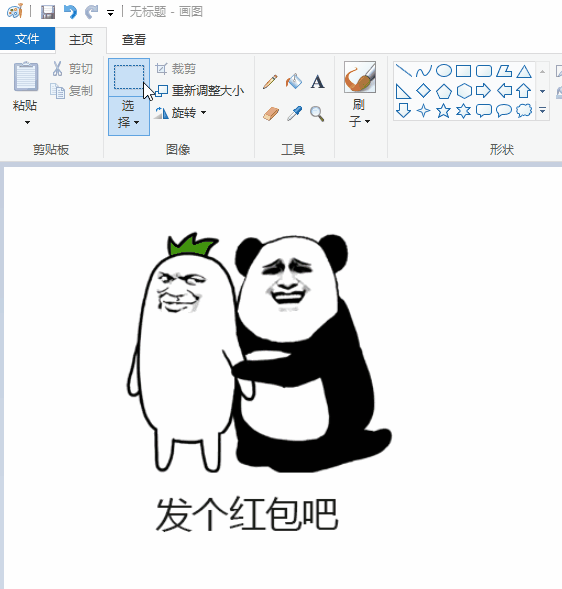Select the Magnifier tool
562x589 pixels.
317,113
